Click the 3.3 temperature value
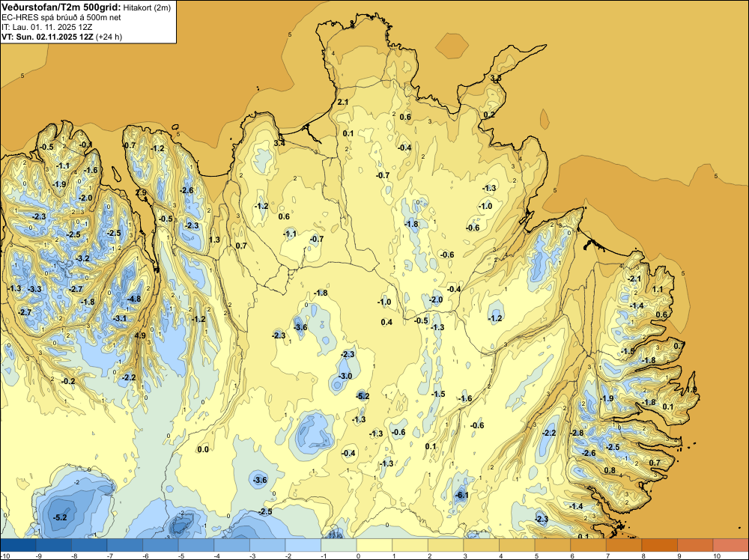 coord(496,77)
